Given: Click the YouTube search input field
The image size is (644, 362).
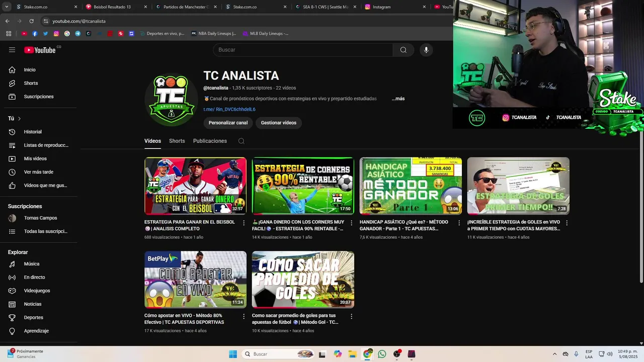Looking at the screenshot, I should (x=303, y=50).
